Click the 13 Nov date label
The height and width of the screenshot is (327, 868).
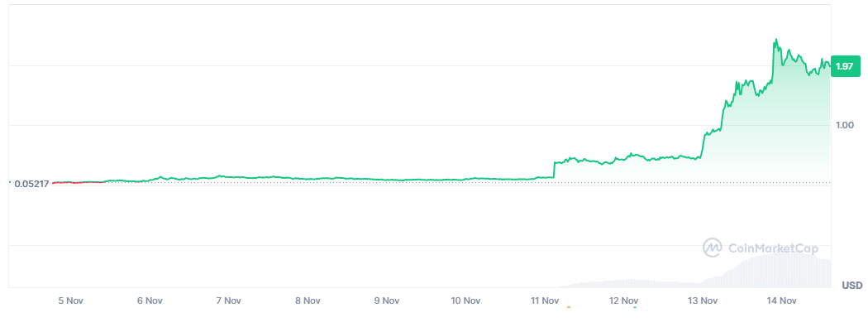703,301
